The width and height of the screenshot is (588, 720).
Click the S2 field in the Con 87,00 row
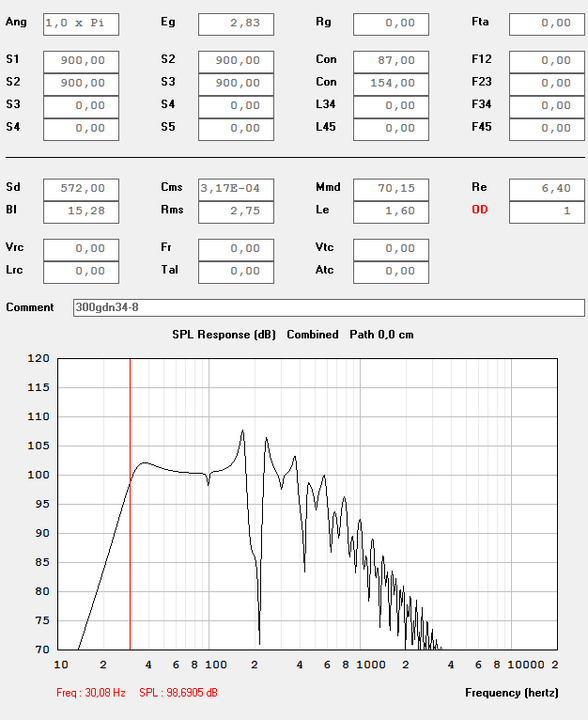(x=236, y=62)
